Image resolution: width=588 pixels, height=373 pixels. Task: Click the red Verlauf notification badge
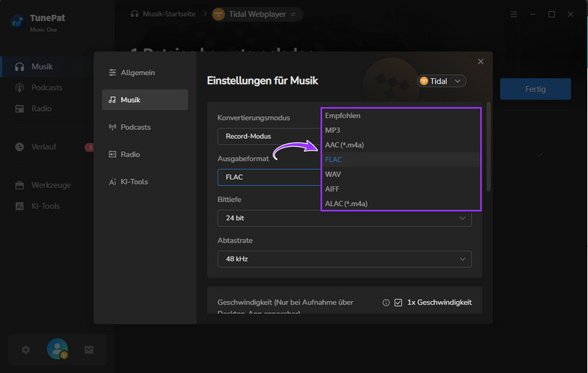89,147
